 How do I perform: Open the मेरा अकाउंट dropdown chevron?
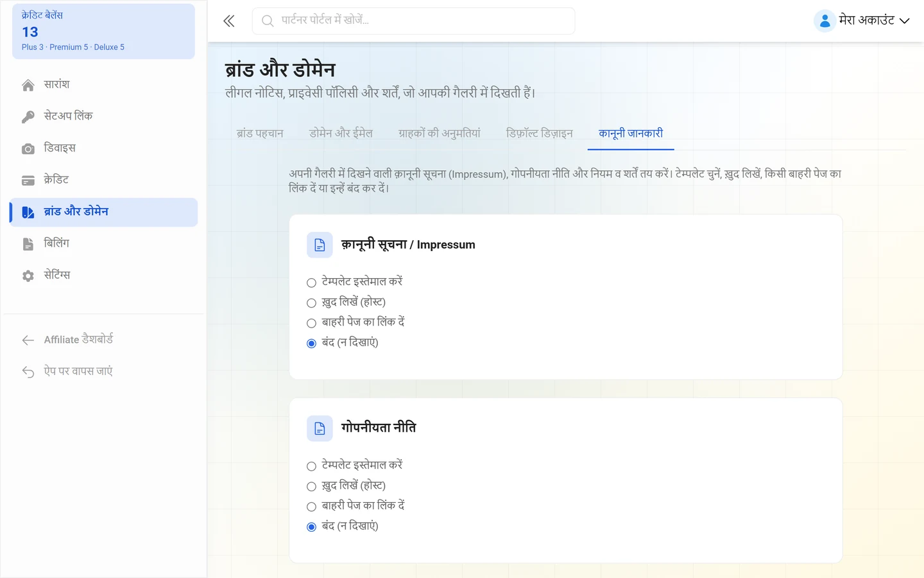coord(905,21)
